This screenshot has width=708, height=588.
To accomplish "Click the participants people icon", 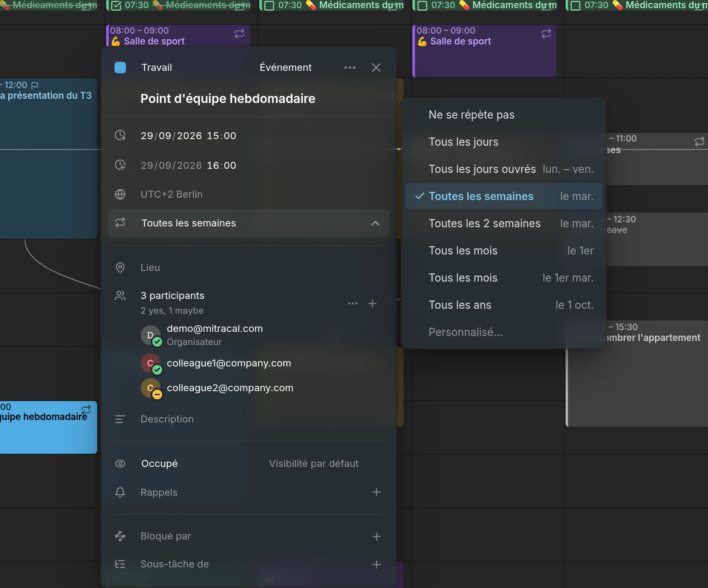I will click(x=120, y=296).
